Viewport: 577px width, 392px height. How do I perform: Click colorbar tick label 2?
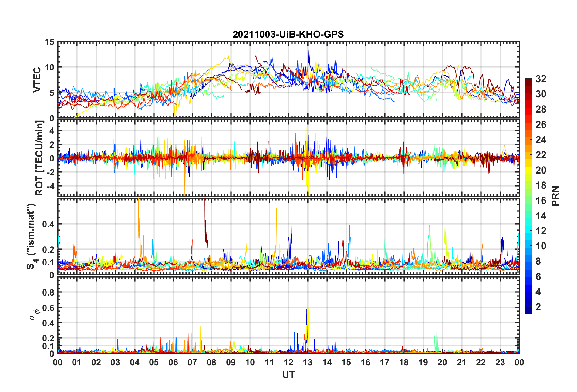tap(538, 307)
